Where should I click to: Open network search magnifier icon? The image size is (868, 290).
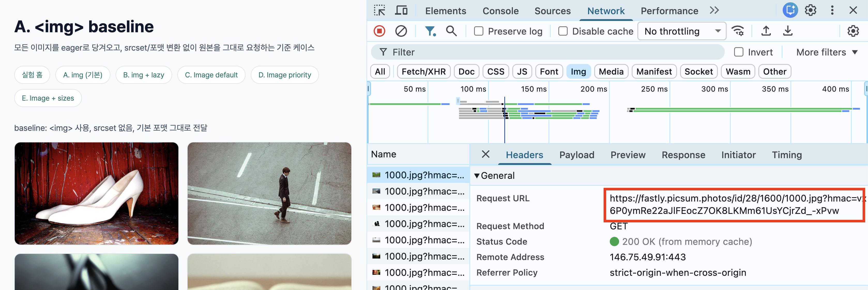(451, 31)
